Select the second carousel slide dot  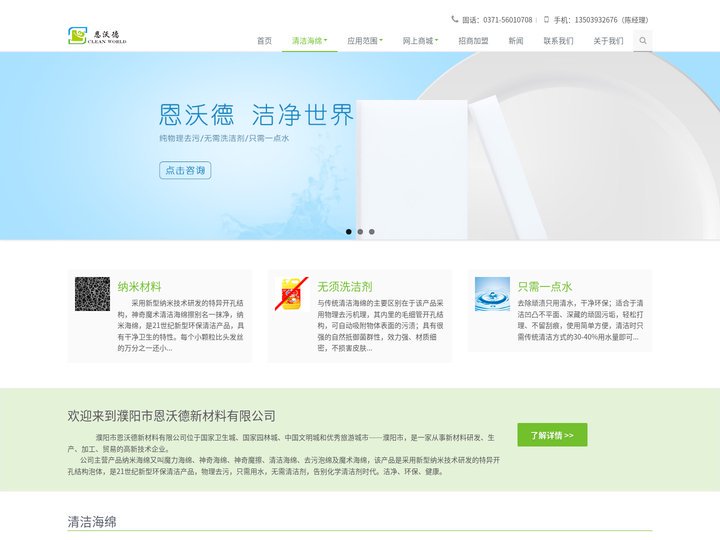coord(360,231)
